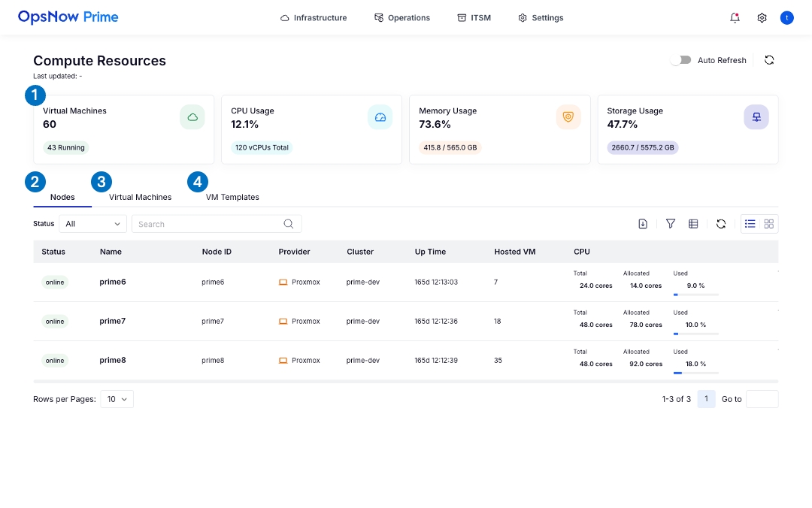
Task: Click the user avatar icon
Action: click(x=786, y=18)
